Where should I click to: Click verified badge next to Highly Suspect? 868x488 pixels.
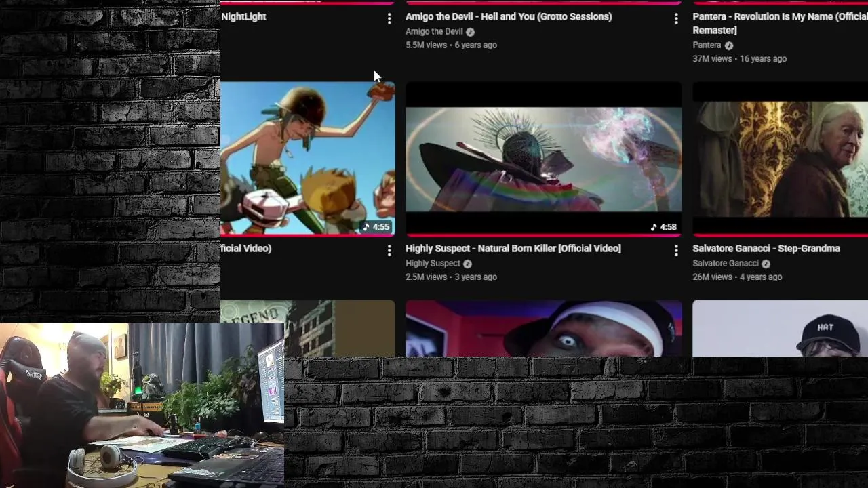coord(467,264)
